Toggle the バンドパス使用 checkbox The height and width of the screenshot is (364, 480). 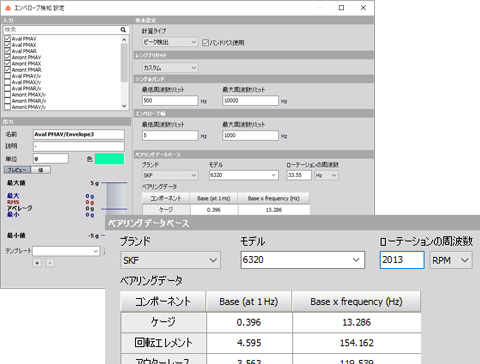pyautogui.click(x=205, y=43)
